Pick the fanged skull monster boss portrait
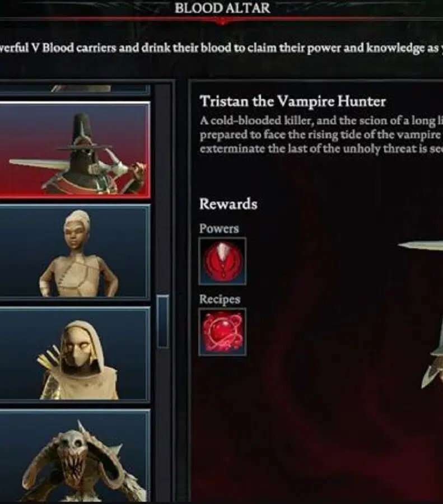The width and height of the screenshot is (443, 504). [x=74, y=456]
